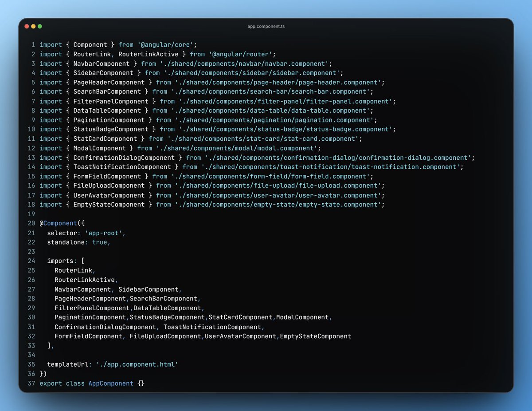The image size is (532, 411).
Task: Click FileUploadComponent on line 32
Action: click(x=165, y=336)
